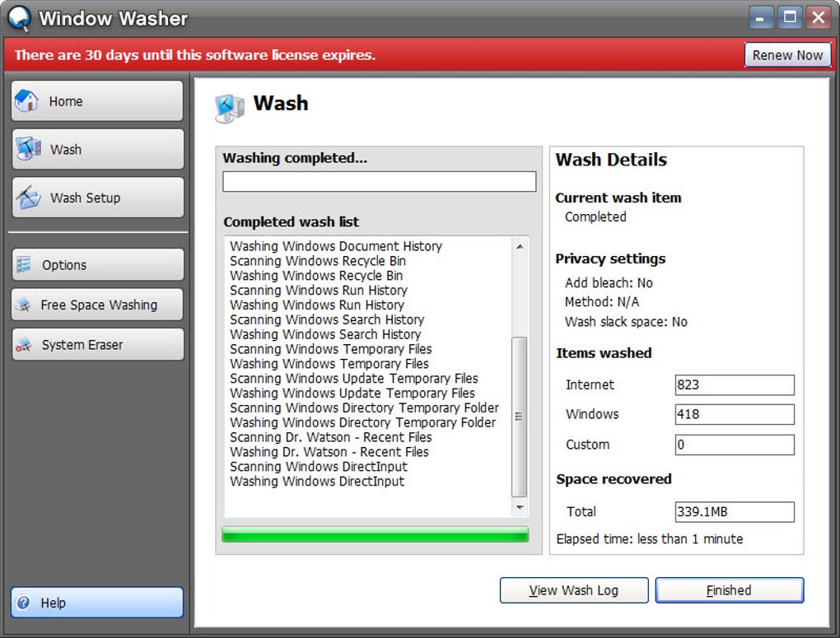Screen dimensions: 840x638
Task: Click the Window Washer title bar logo icon
Action: coord(19,18)
